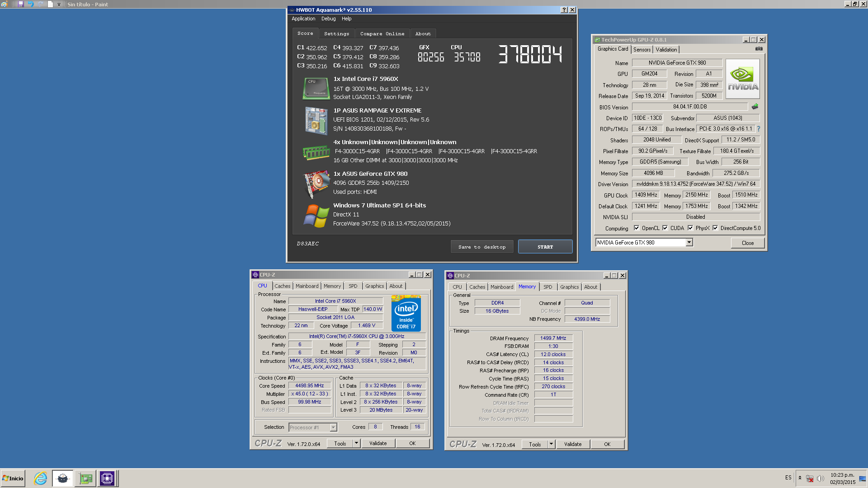Open the Graphics tab in right CPU-Z
Image resolution: width=868 pixels, height=488 pixels.
point(569,287)
